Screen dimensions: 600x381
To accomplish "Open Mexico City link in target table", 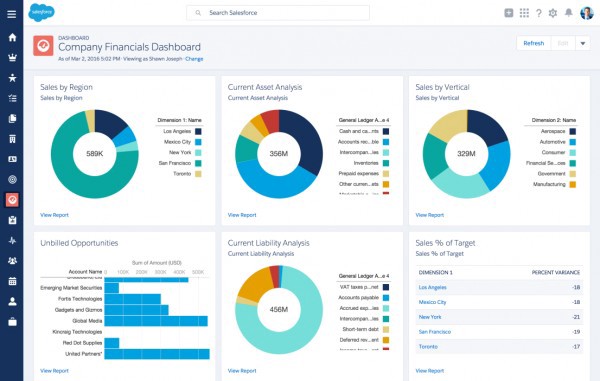I will click(432, 302).
